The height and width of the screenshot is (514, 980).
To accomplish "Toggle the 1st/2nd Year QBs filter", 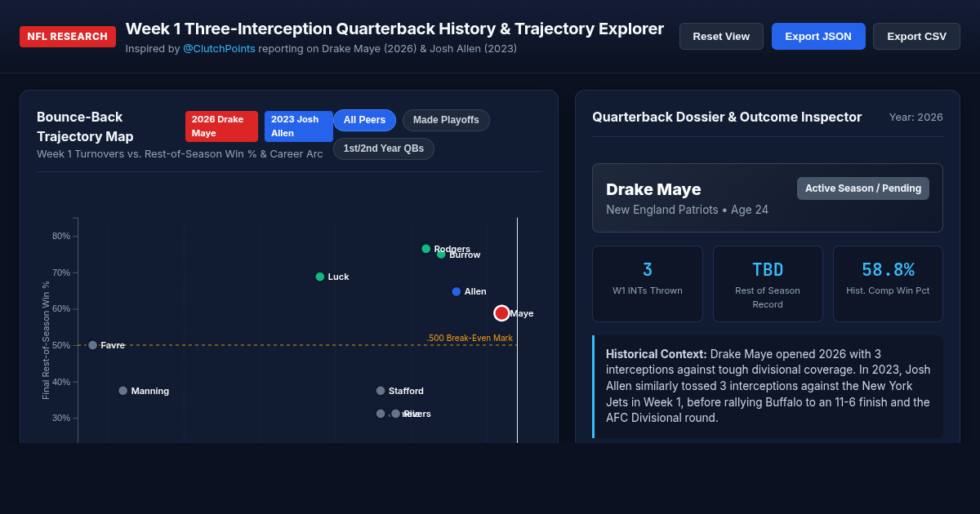I will coord(384,148).
